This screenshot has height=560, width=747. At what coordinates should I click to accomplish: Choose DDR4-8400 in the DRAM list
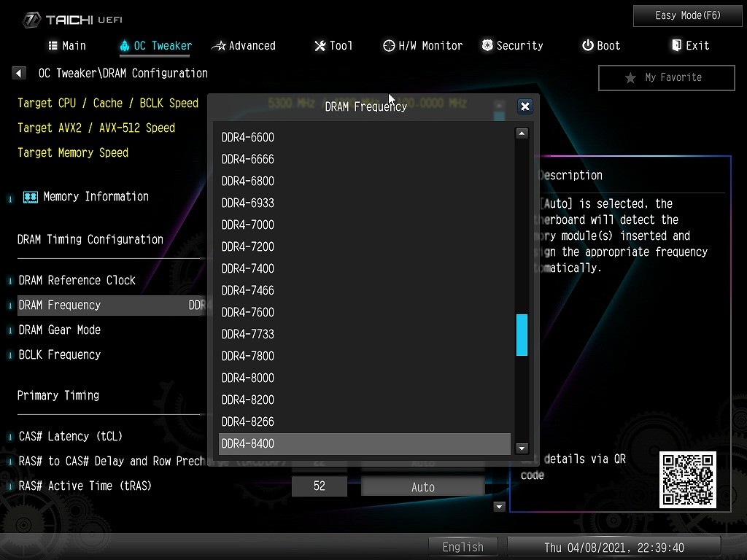pyautogui.click(x=248, y=443)
